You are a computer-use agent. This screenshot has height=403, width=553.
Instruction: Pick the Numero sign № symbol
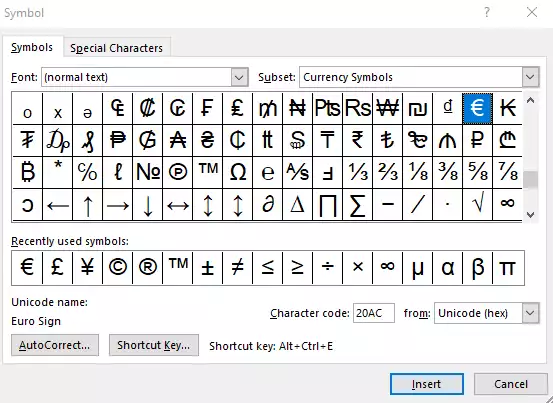[x=147, y=173]
